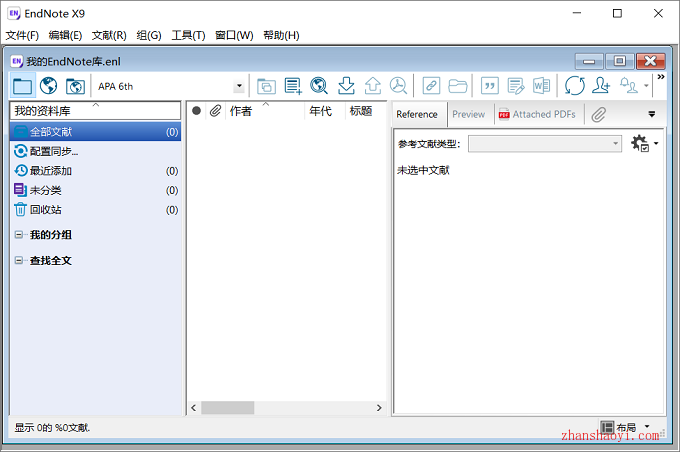The image size is (680, 452).
Task: Click the Open Link icon
Action: click(x=431, y=86)
